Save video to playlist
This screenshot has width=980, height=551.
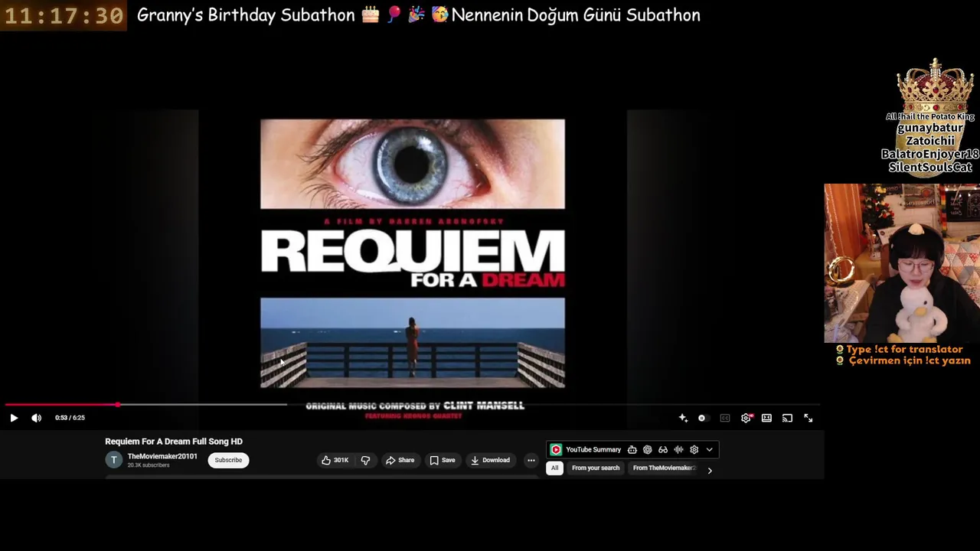(443, 460)
